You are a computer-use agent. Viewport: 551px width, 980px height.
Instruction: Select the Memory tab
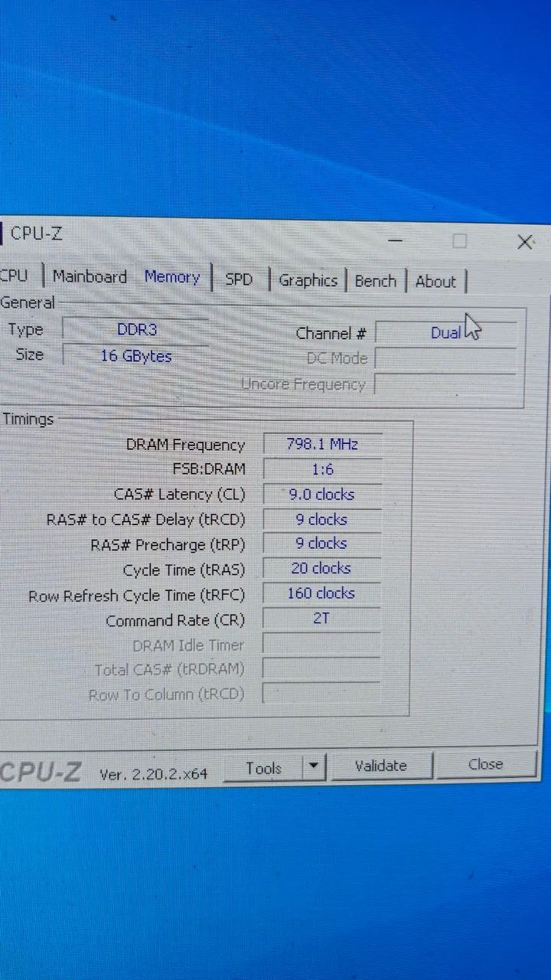[172, 277]
